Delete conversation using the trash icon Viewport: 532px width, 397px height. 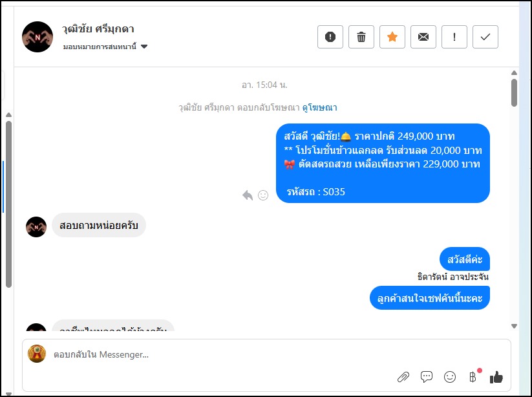click(361, 37)
